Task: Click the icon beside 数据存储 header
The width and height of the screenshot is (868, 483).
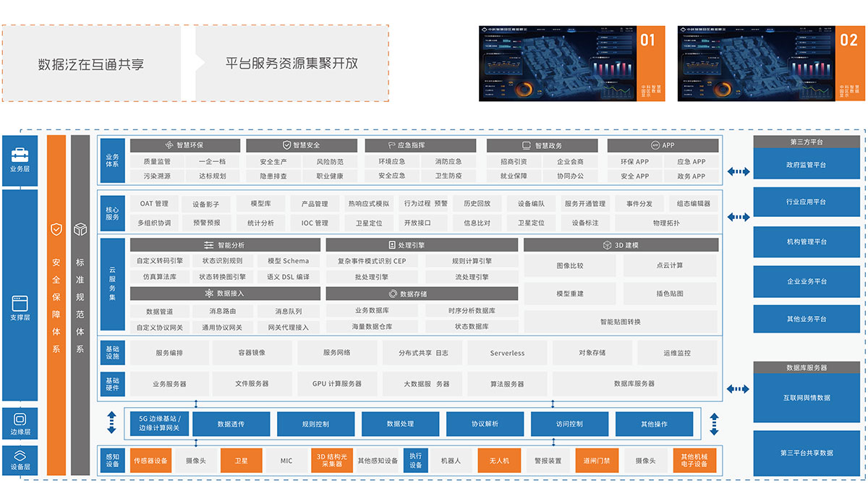Action: (x=393, y=294)
